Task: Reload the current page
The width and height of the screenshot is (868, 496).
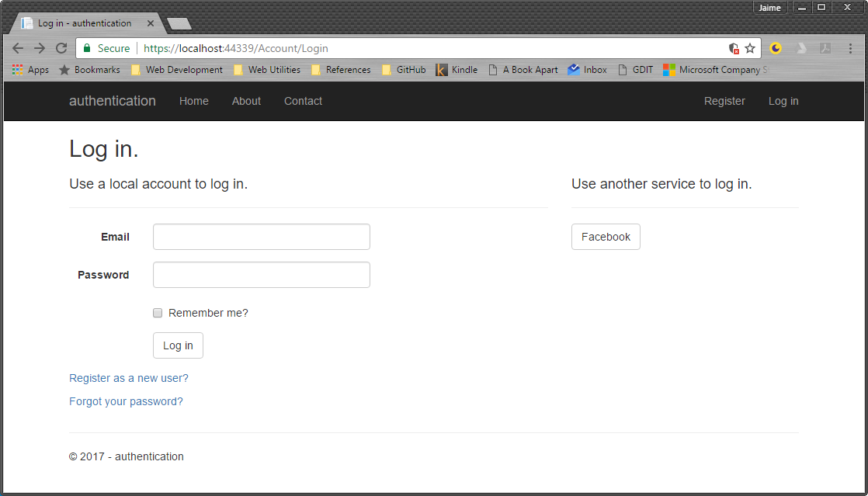Action: pos(61,48)
